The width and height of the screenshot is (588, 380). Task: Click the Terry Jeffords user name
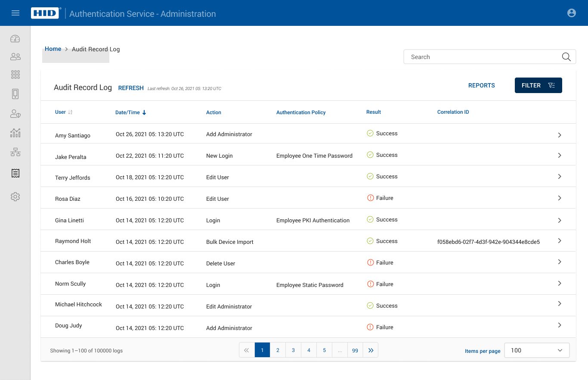coord(73,178)
